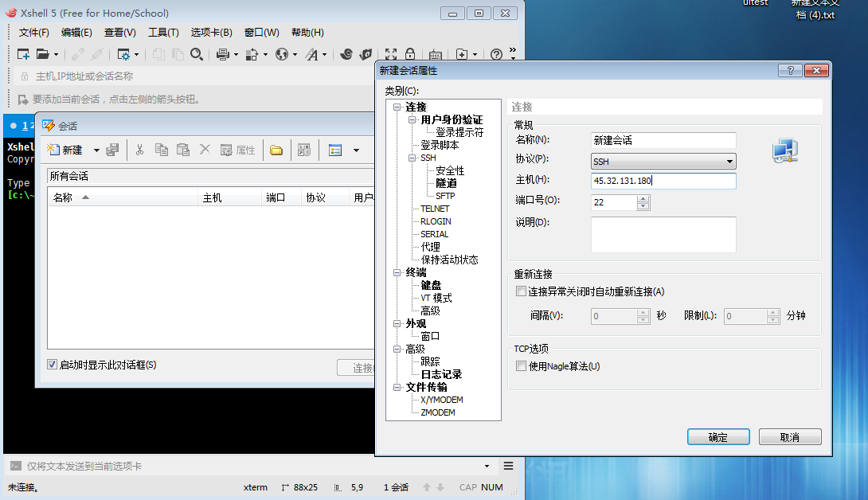
Task: Select 代理 in the category tree
Action: point(430,247)
